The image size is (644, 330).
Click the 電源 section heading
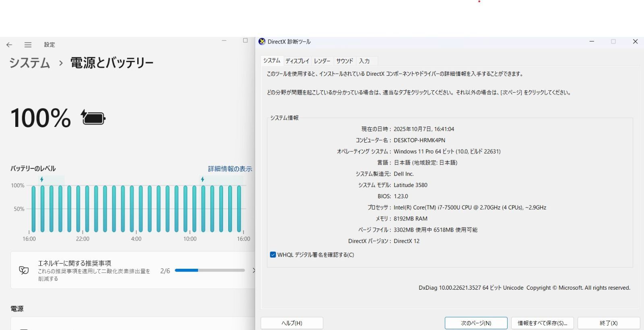pyautogui.click(x=17, y=309)
